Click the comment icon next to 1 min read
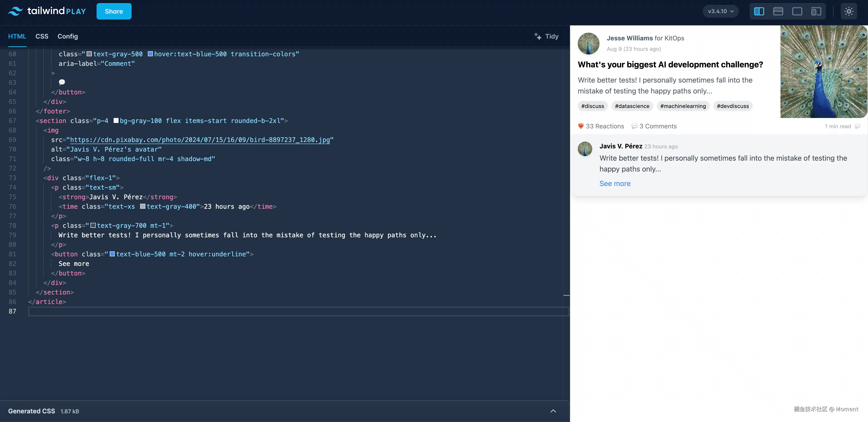The image size is (868, 422). coord(858,126)
